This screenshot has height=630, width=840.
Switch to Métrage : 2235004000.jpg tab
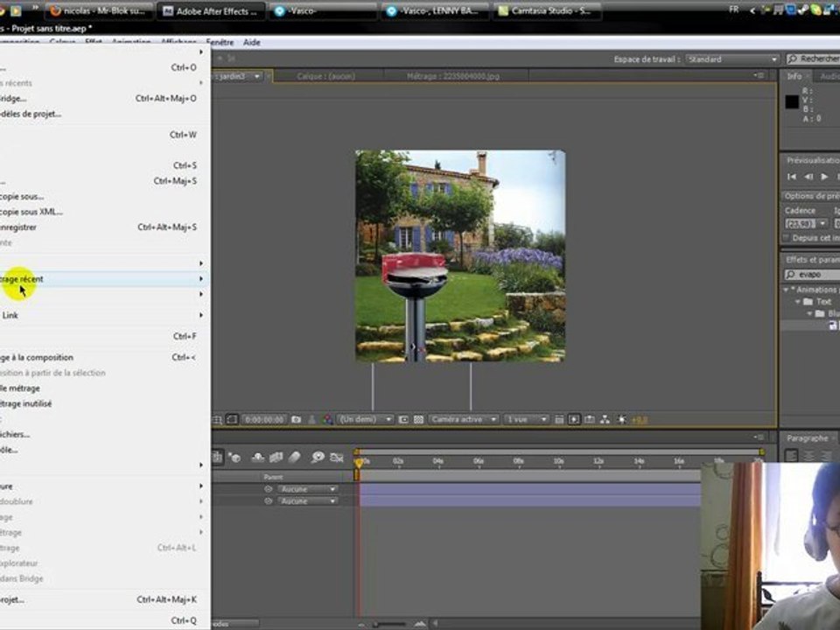point(453,77)
